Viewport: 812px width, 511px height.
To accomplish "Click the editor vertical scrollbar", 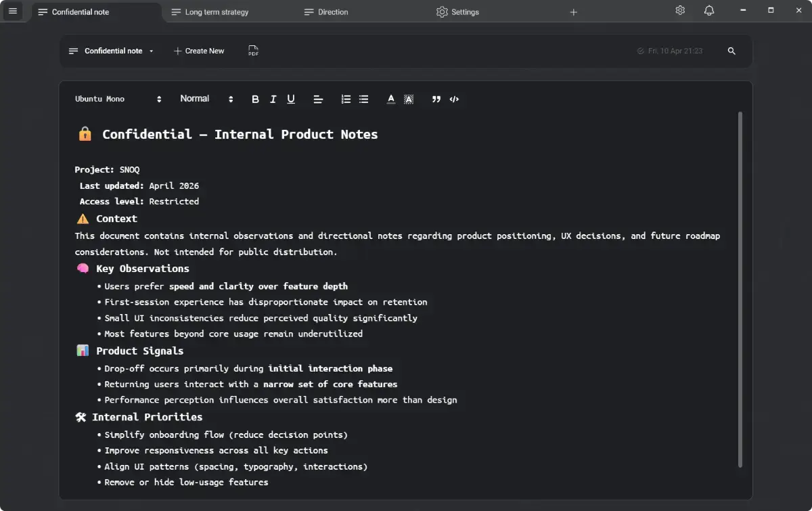I will click(x=740, y=290).
